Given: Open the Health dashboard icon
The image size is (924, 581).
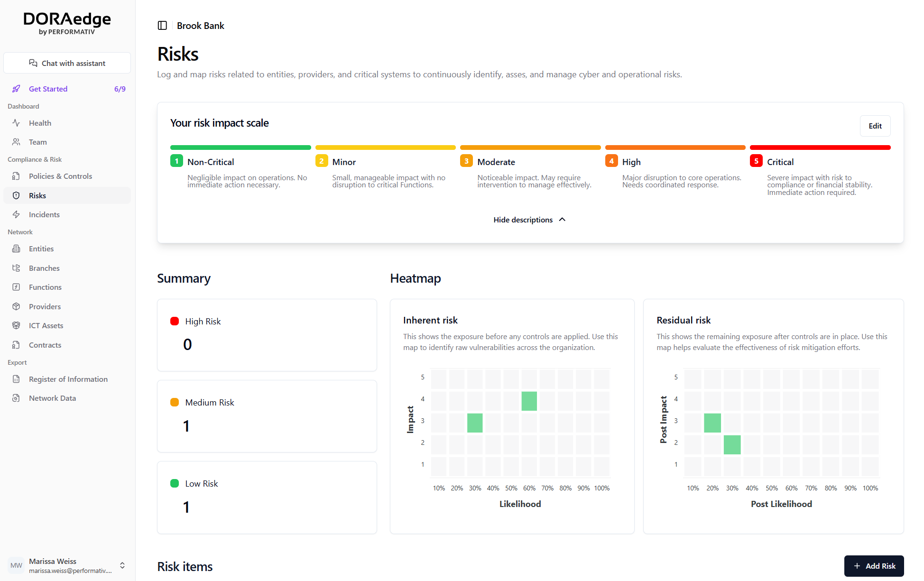Looking at the screenshot, I should click(x=17, y=123).
